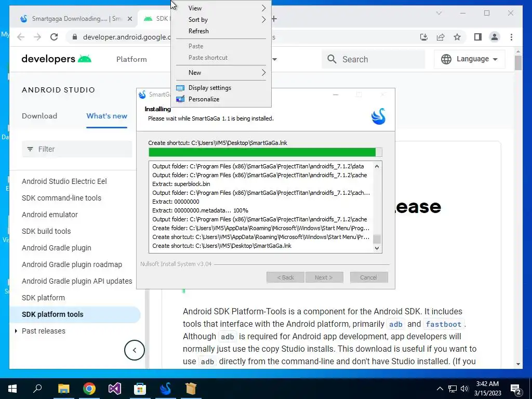Click the Cancel button in installer
Screen dimensions: 532x399
pyautogui.click(x=369, y=277)
